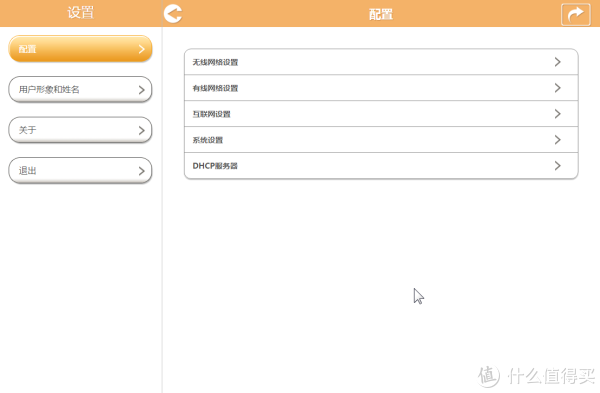Open 有线网络设置 row
600x393 pixels.
(381, 88)
